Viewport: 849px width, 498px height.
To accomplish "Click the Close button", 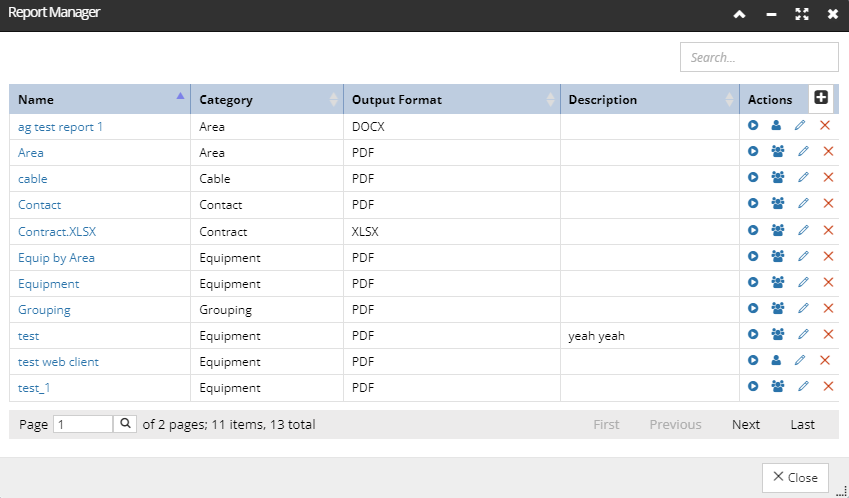I will 795,477.
